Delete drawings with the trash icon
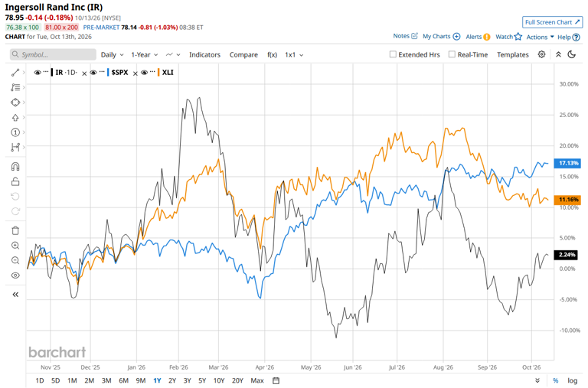This screenshot has width=588, height=388. click(x=15, y=230)
